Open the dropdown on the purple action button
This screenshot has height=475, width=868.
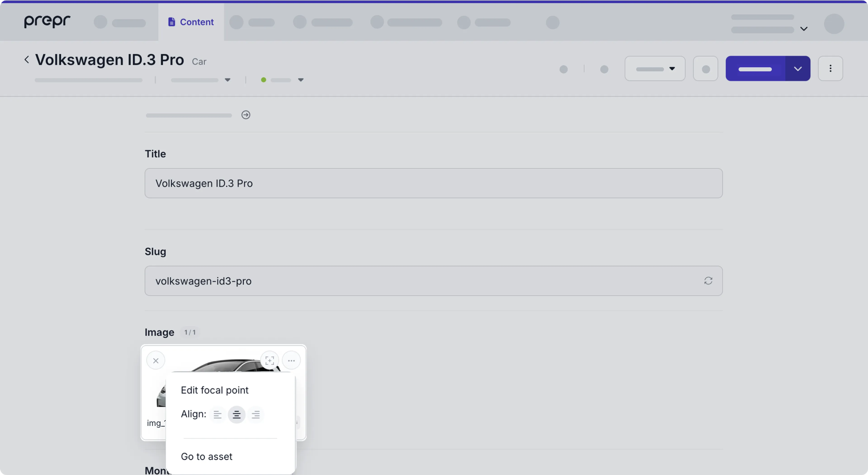[797, 69]
